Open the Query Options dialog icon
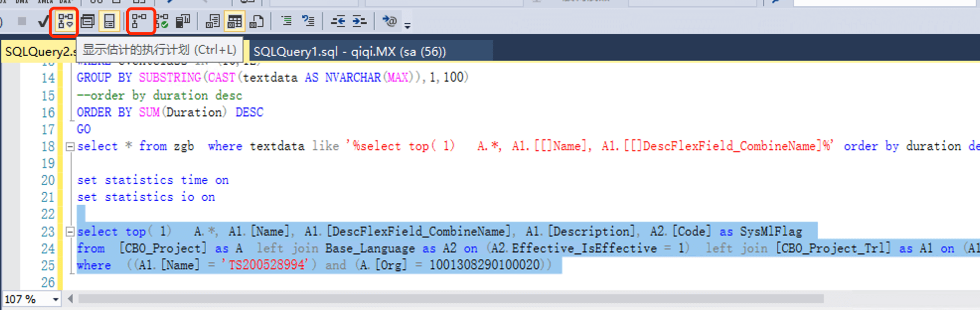The height and width of the screenshot is (310, 980). 87,21
